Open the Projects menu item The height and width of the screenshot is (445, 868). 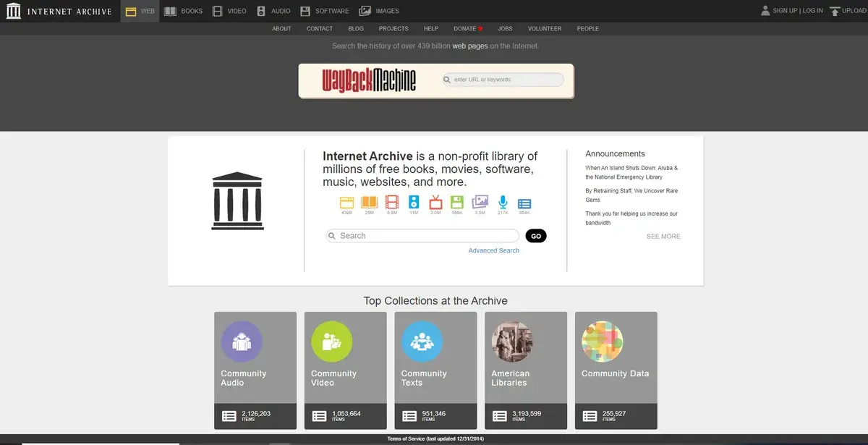(x=393, y=29)
